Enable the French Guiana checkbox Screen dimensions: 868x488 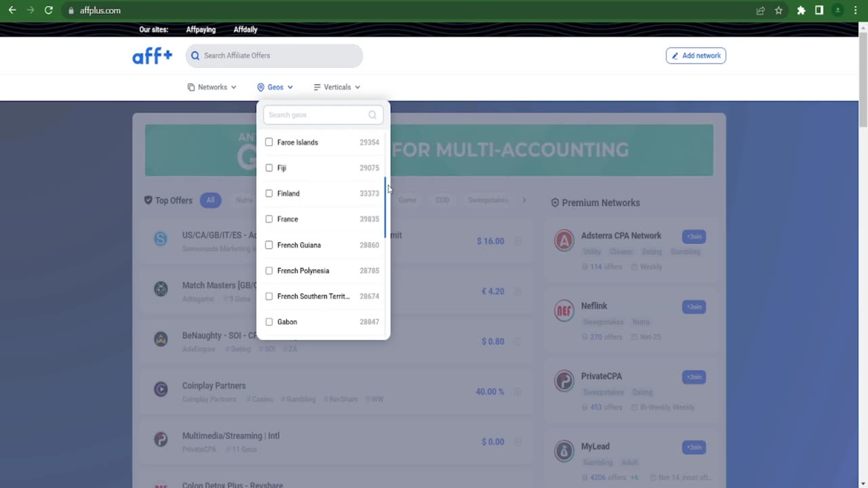269,245
